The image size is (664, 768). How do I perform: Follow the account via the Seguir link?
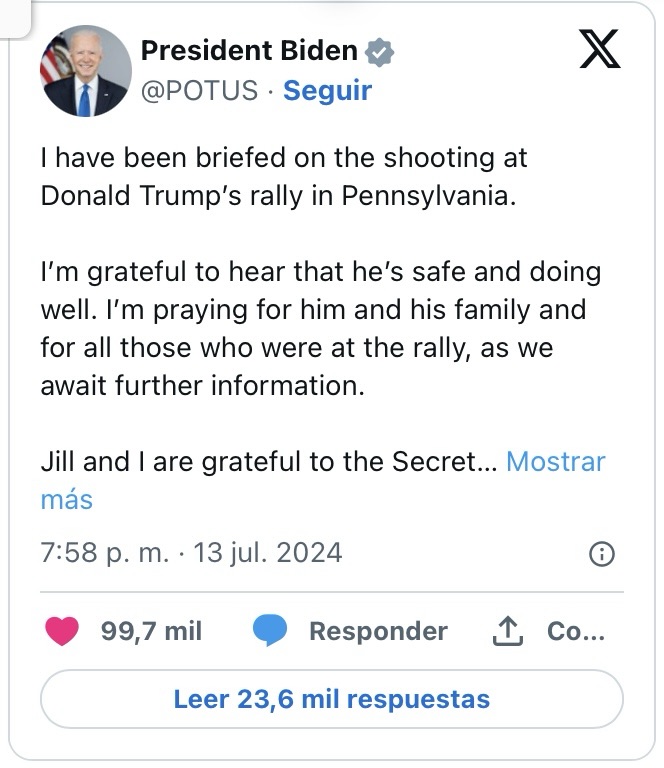(327, 91)
